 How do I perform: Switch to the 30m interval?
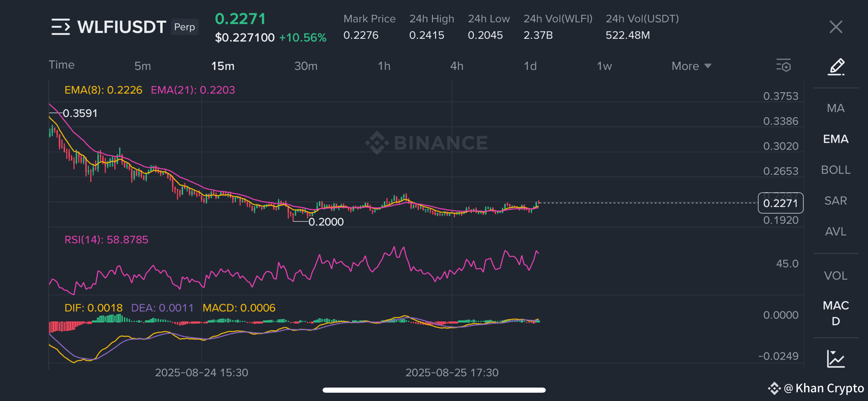[306, 66]
